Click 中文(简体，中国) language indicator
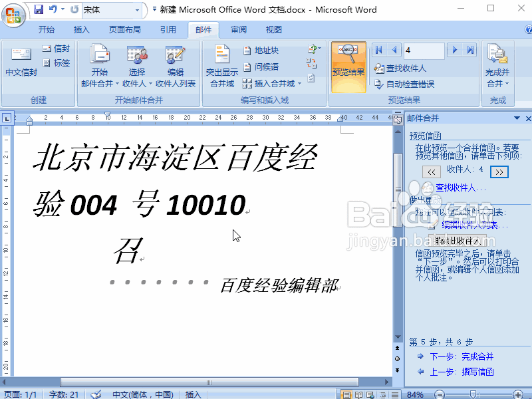Image resolution: width=532 pixels, height=399 pixels. coord(143,394)
